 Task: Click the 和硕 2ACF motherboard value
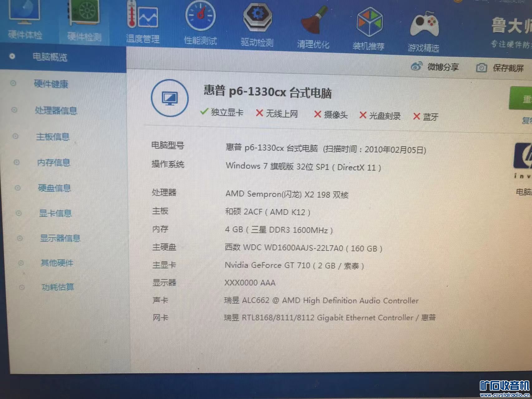[x=268, y=212]
